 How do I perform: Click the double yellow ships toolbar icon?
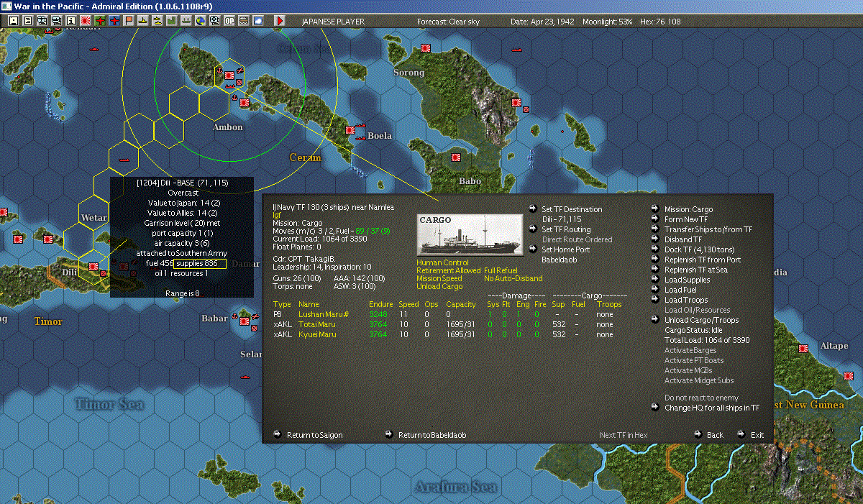tap(157, 21)
